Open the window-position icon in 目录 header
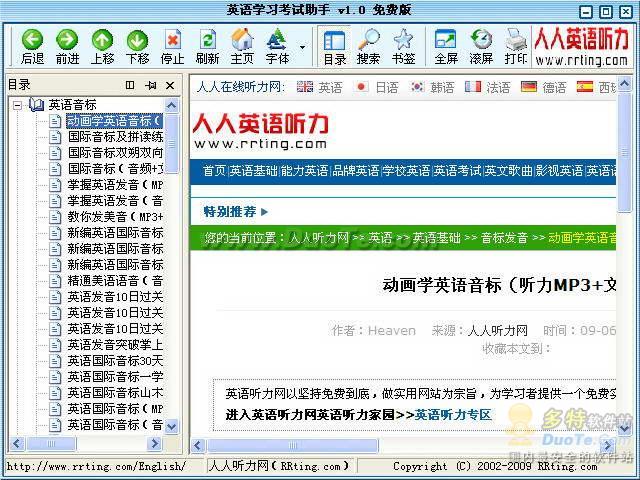The height and width of the screenshot is (480, 640). 130,85
